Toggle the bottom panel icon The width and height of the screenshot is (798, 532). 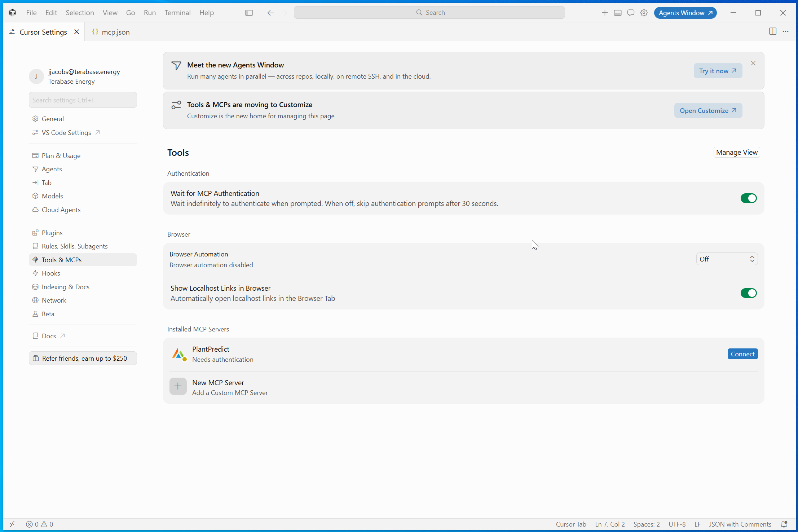tap(618, 13)
